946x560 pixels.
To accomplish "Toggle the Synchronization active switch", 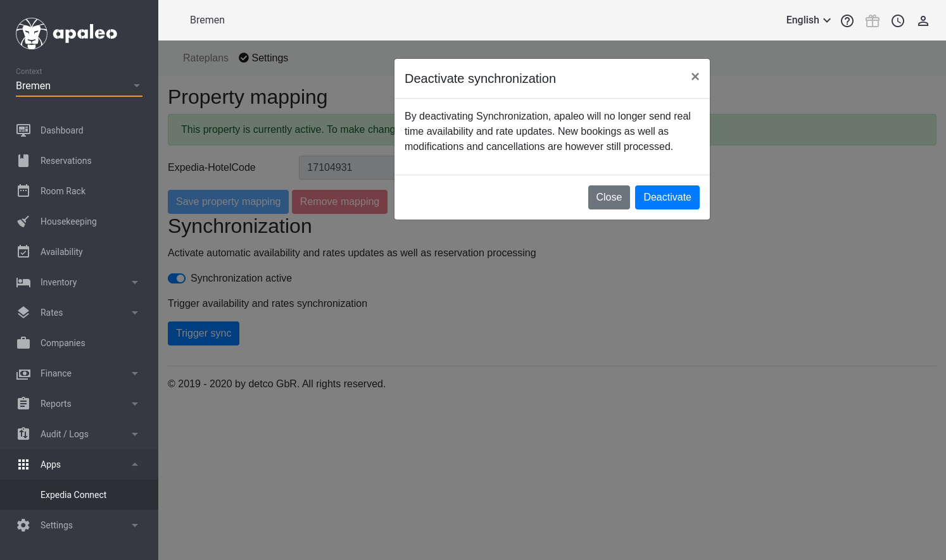I will pos(177,278).
